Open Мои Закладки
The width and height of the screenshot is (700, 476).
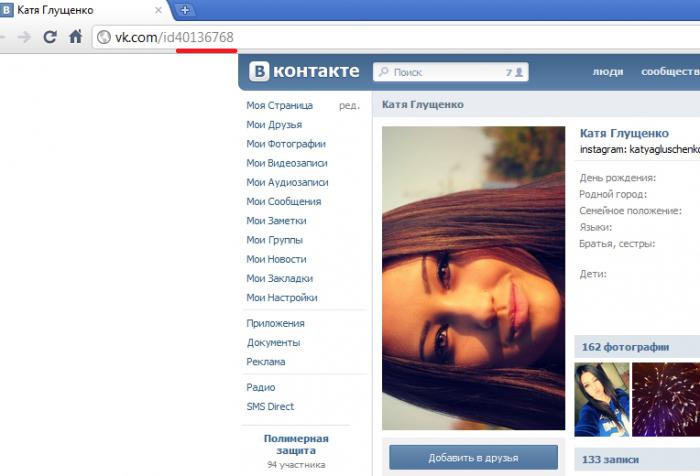coord(279,278)
